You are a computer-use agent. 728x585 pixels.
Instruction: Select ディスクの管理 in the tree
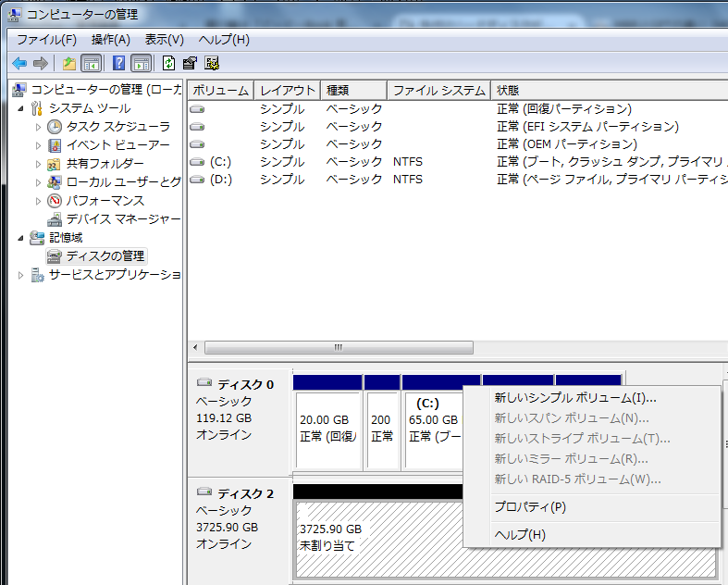(105, 255)
